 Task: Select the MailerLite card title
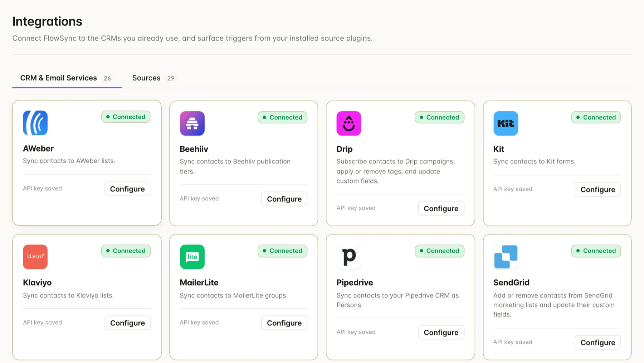[x=199, y=283]
